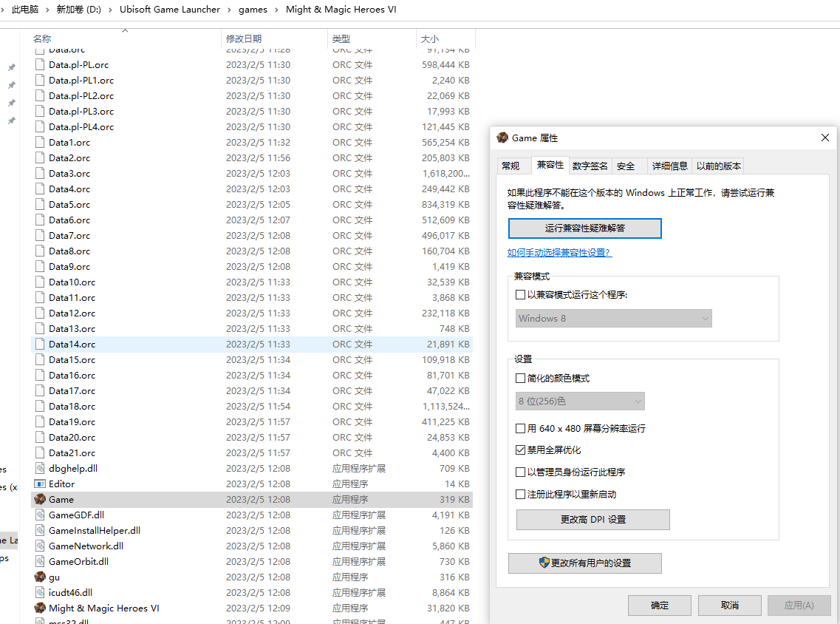Click the 更改高 DPI 设置 button
Viewport: 840px width, 624px height.
(593, 520)
